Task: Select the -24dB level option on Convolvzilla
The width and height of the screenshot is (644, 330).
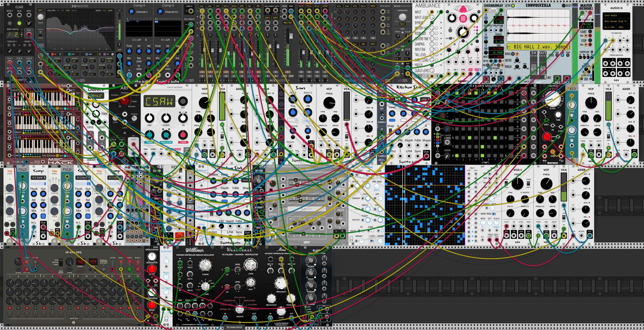Action: click(x=568, y=55)
